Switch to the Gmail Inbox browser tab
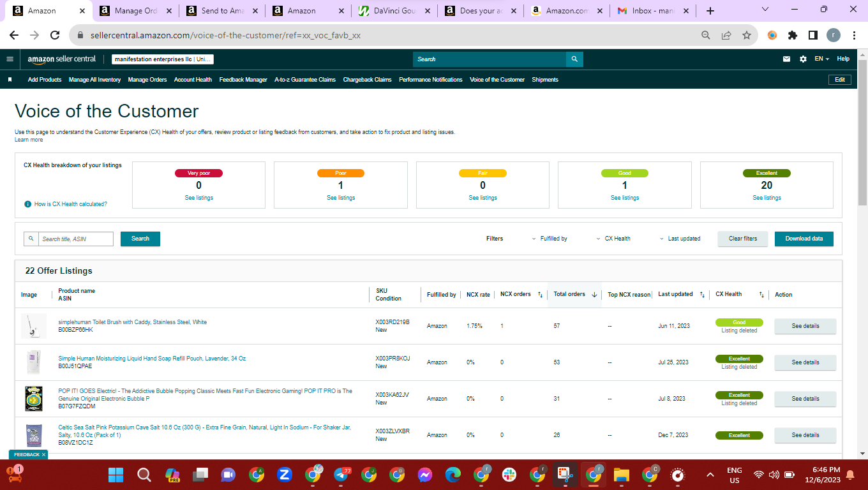Screen dimensions: 868x490 click(651, 11)
